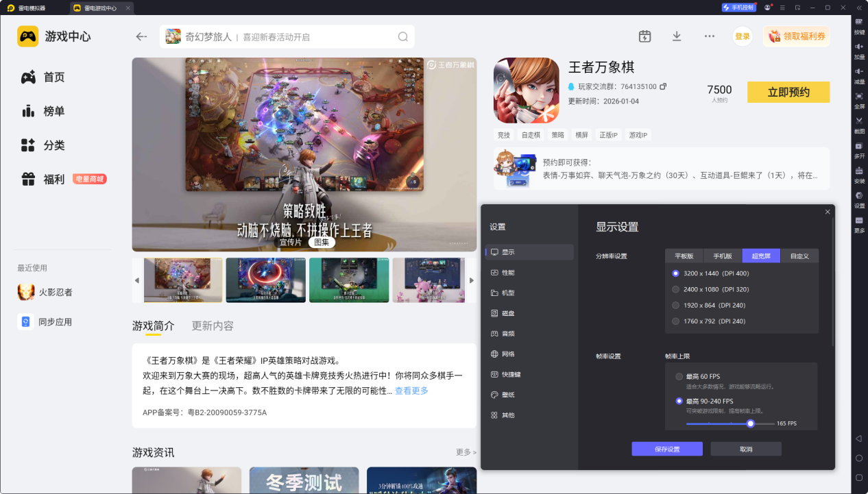Open 火影忍者 from recently used
This screenshot has width=868, height=494.
point(45,292)
